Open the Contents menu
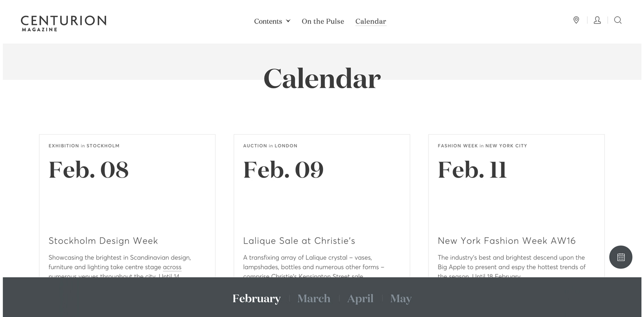The height and width of the screenshot is (317, 644). click(x=268, y=21)
